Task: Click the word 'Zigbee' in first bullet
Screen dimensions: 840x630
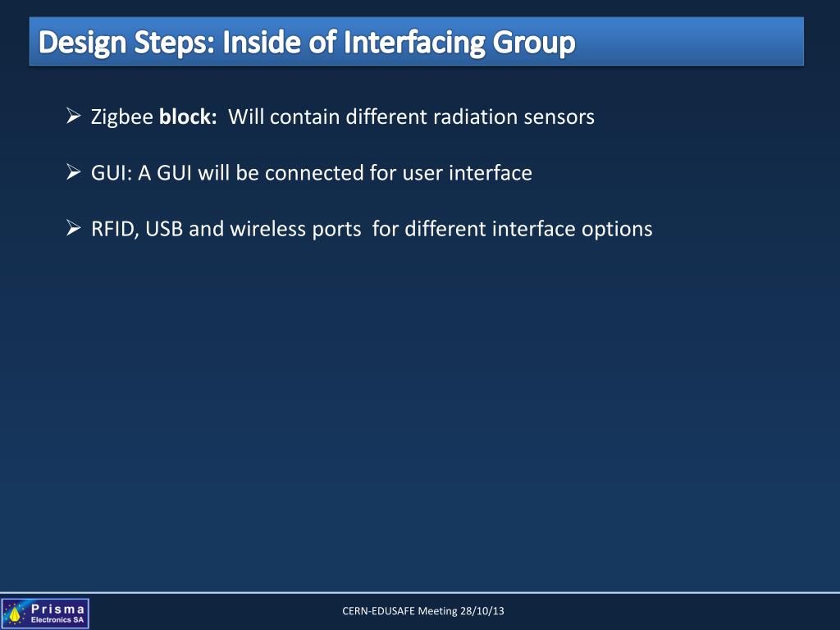Action: 121,117
